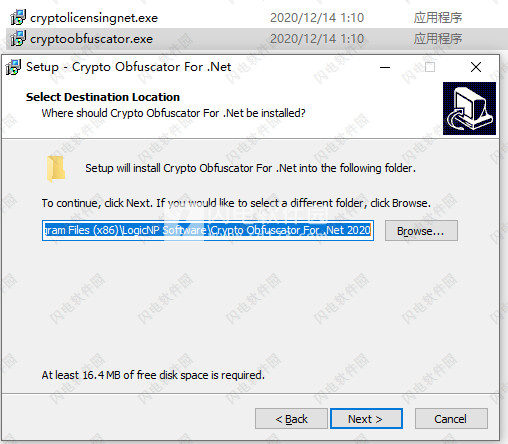Viewport: 508px width, 444px height.
Task: Open the Setup window system menu icon
Action: click(14, 67)
